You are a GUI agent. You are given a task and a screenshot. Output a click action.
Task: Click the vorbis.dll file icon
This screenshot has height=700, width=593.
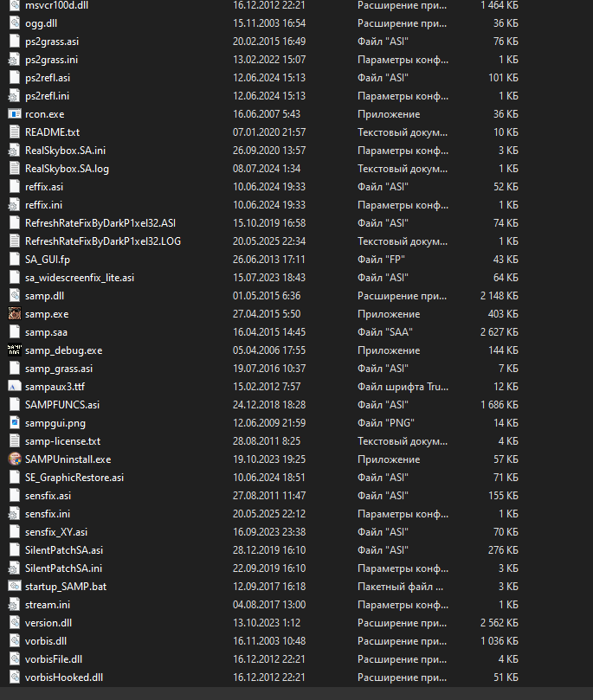[14, 641]
